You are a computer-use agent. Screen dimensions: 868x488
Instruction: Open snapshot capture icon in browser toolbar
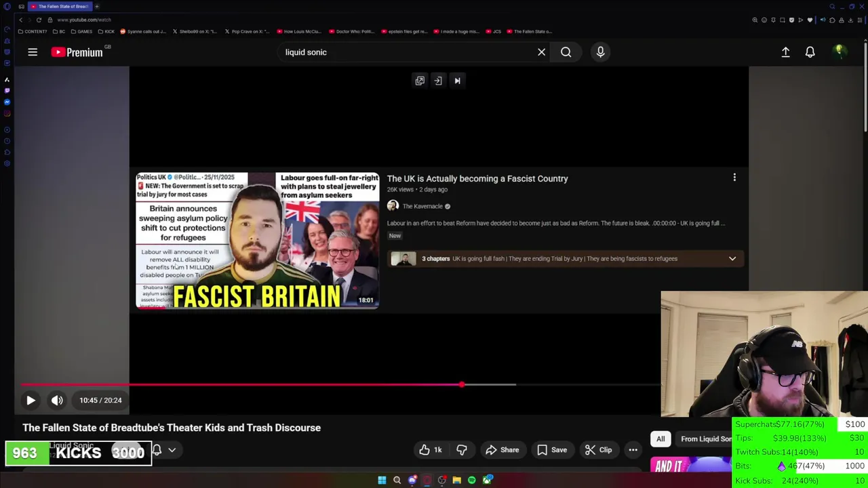(x=782, y=20)
